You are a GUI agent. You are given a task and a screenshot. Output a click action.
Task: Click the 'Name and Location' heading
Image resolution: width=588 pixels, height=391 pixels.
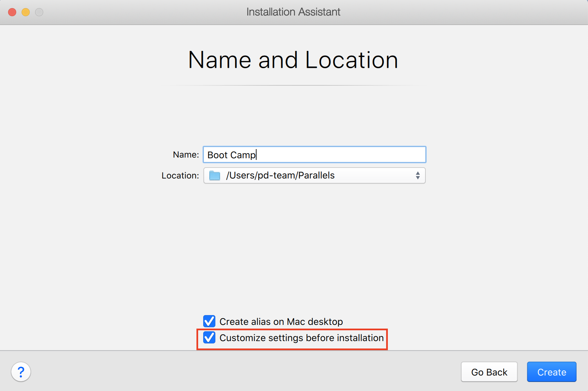click(293, 60)
